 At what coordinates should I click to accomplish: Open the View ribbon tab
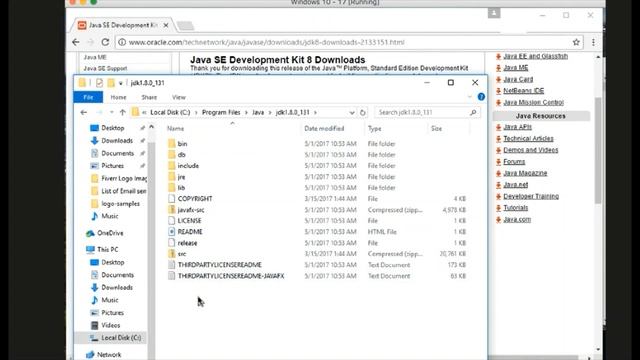(x=179, y=97)
